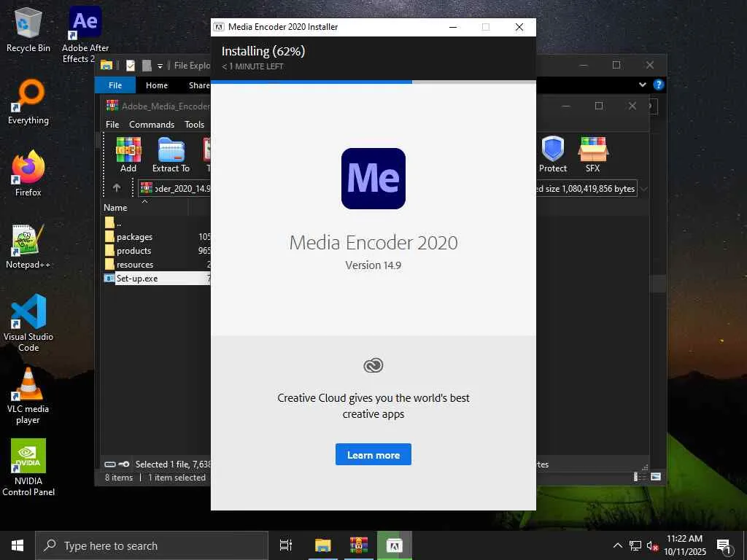The image size is (747, 560).
Task: Select Set-up.exe in the WinRAR list
Action: pos(156,278)
